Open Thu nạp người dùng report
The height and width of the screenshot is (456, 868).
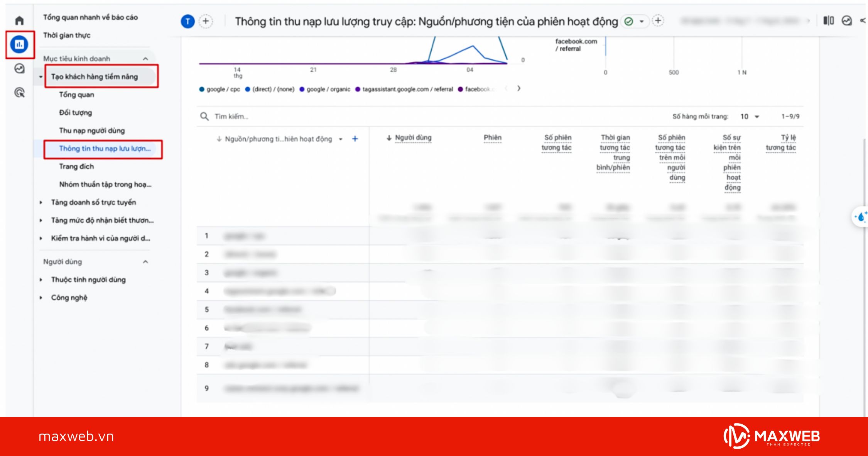pos(92,131)
